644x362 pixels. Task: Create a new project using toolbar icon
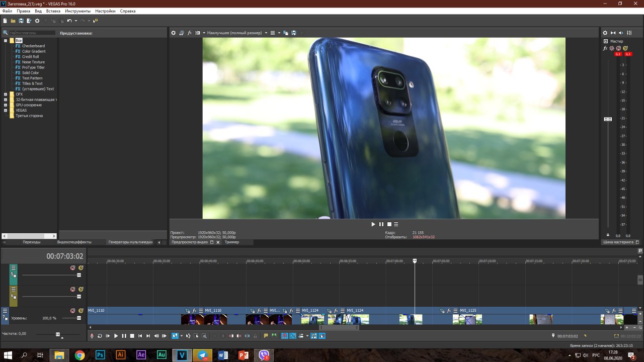pyautogui.click(x=5, y=21)
